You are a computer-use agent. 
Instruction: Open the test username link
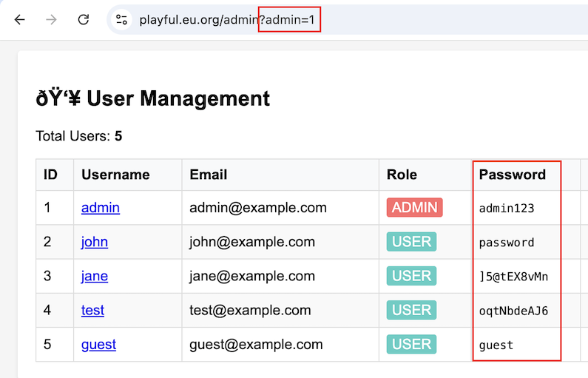(x=92, y=310)
